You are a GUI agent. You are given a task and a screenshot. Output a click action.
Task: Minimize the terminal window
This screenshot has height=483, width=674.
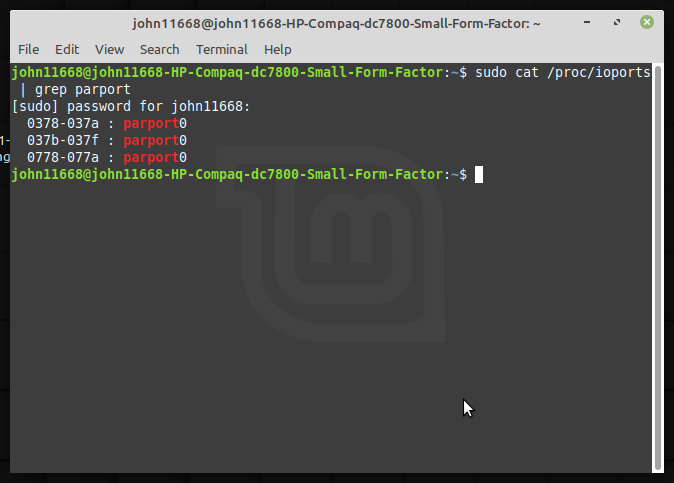(587, 22)
